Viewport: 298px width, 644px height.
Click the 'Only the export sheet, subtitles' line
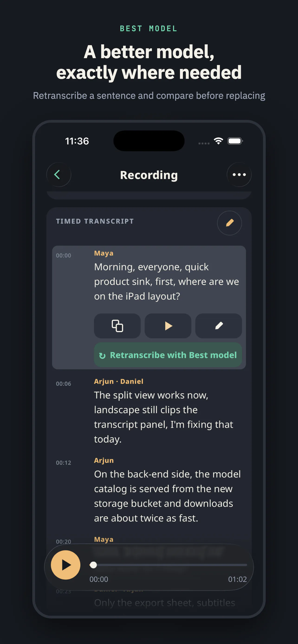tap(165, 603)
